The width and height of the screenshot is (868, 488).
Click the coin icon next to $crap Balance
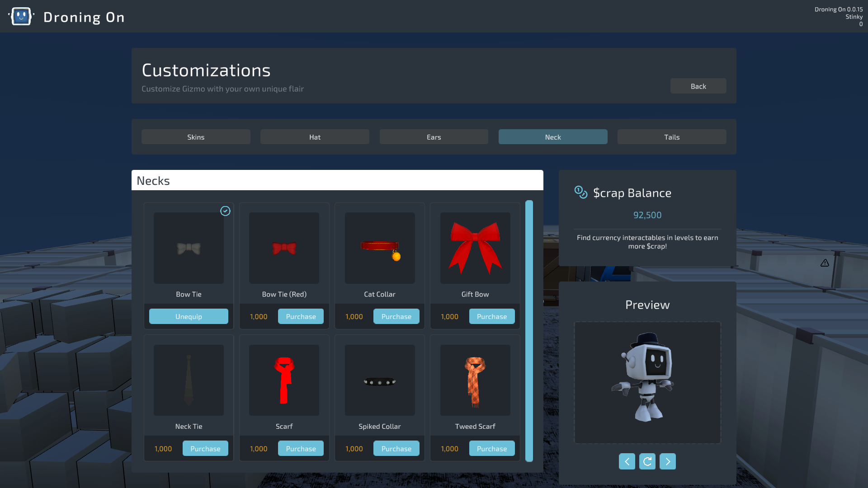[x=580, y=192]
